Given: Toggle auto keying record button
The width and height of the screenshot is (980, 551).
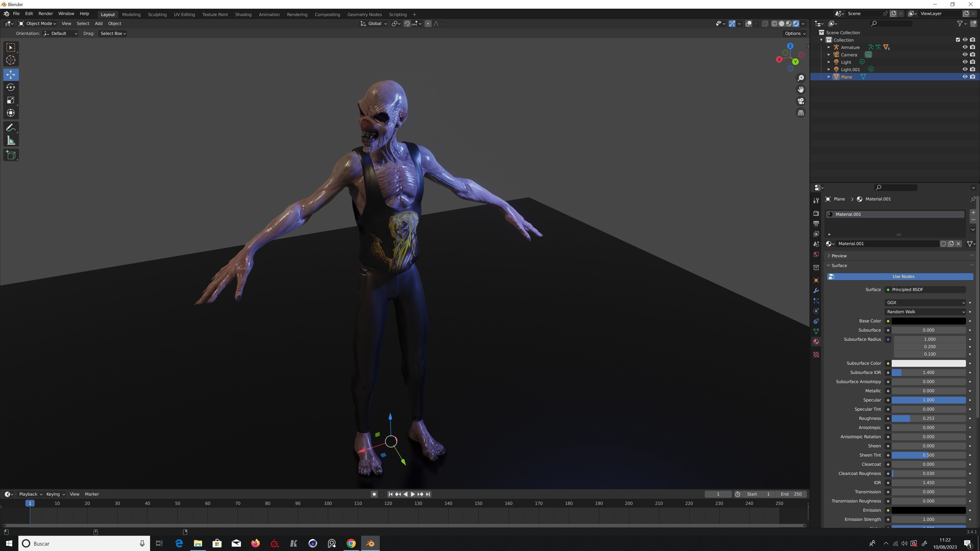Looking at the screenshot, I should pos(374,494).
